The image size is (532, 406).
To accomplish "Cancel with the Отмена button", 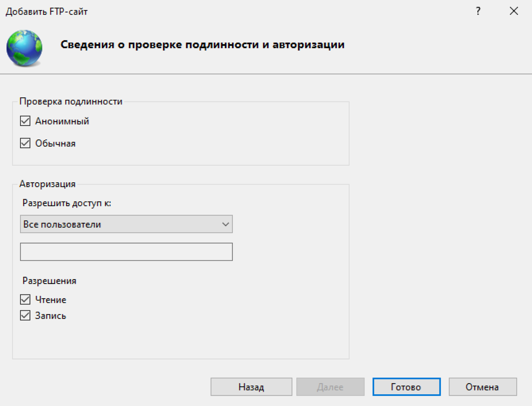I will (482, 387).
